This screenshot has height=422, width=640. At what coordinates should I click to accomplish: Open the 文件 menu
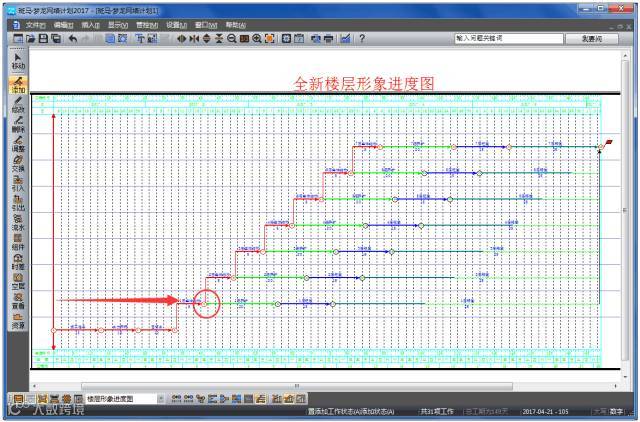coord(36,25)
